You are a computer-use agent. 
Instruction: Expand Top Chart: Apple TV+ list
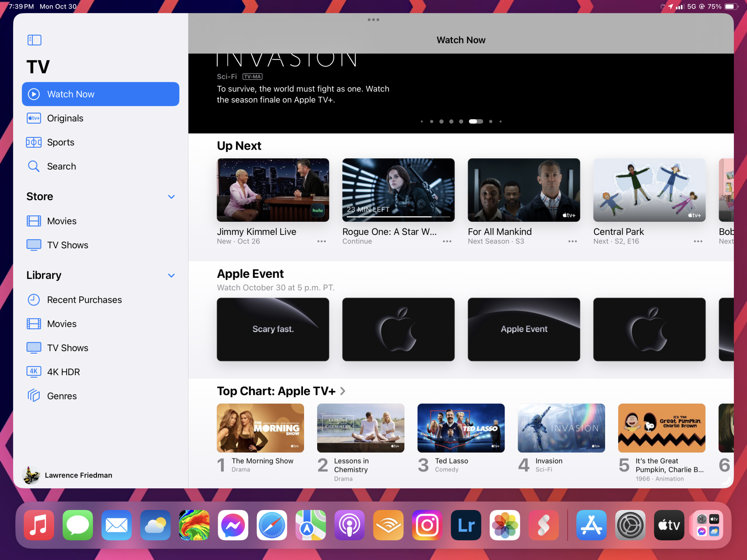pyautogui.click(x=343, y=391)
